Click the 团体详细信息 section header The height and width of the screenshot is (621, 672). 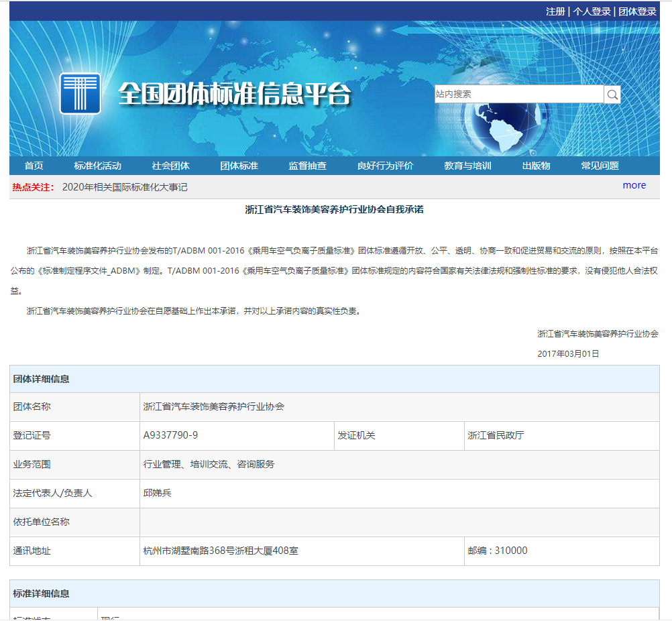pos(42,379)
